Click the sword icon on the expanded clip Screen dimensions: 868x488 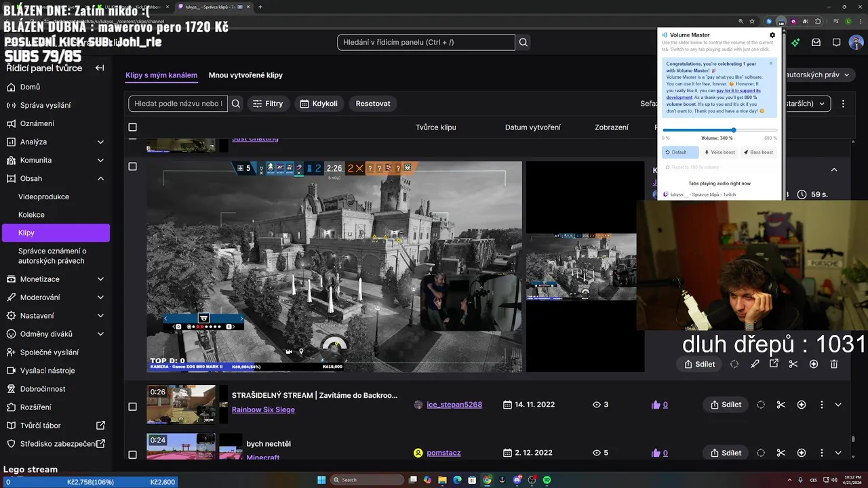755,364
